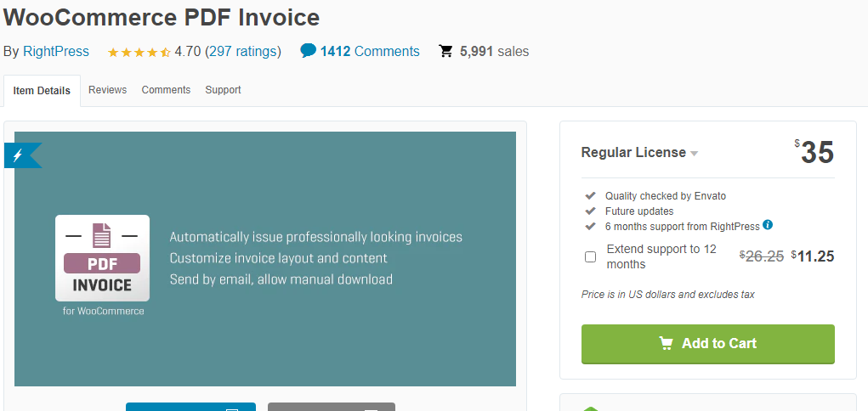This screenshot has width=868, height=411.
Task: Click the sales cart icon
Action: pyautogui.click(x=445, y=52)
